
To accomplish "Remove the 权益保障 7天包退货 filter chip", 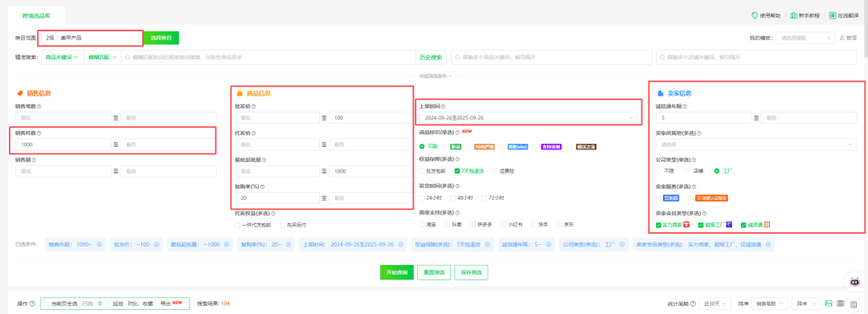I will [x=487, y=244].
